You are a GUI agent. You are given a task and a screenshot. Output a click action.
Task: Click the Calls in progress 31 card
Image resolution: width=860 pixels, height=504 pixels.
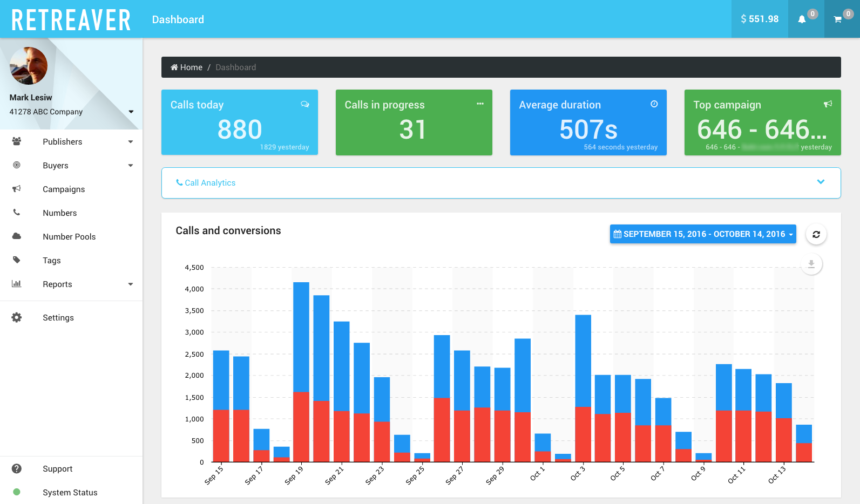tap(414, 122)
